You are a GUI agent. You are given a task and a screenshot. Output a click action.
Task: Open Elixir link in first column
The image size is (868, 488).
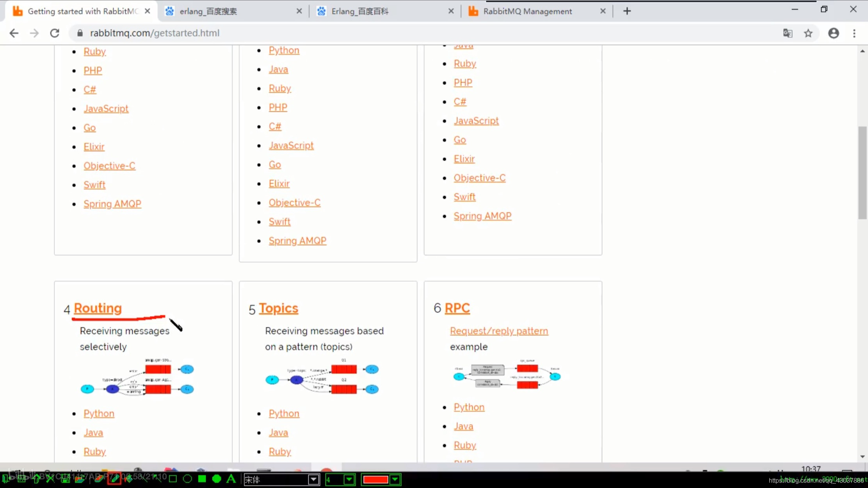[x=94, y=147]
